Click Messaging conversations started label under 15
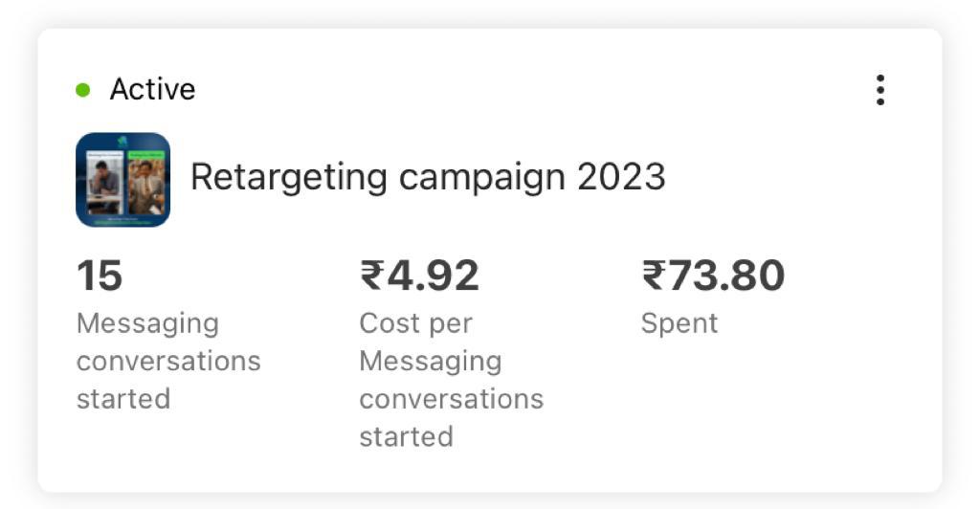Screen dimensions: 980x509 (x=168, y=361)
